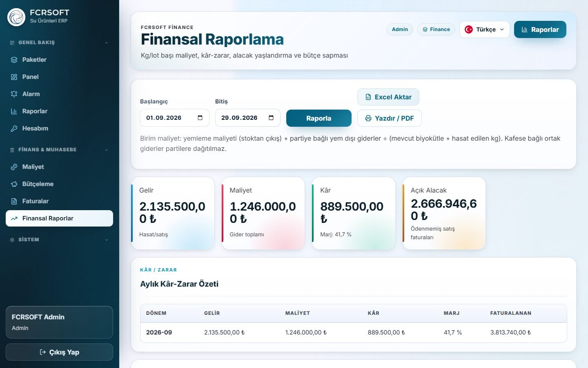588x368 pixels.
Task: Click the Bitiş date field 29.09.2026
Action: tap(247, 118)
